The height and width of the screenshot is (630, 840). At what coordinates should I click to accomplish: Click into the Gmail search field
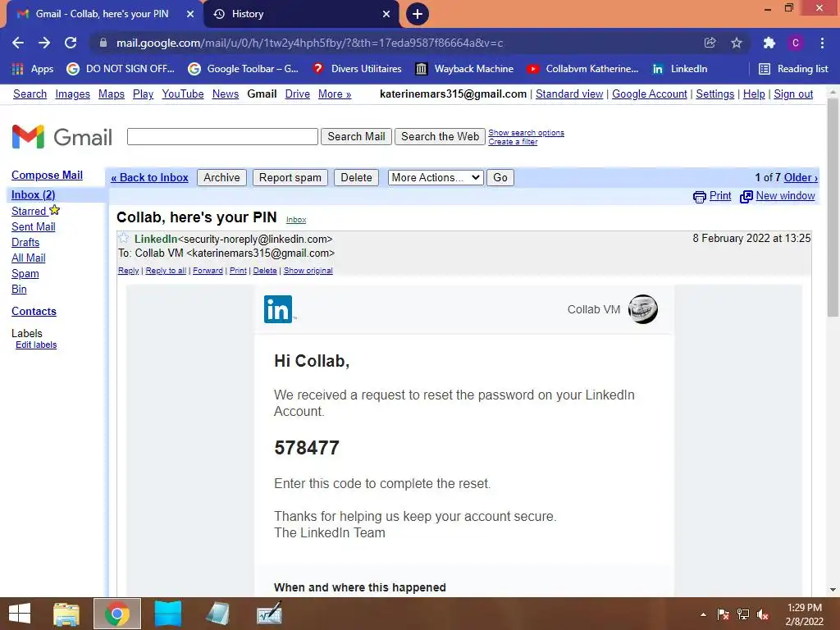coord(222,137)
